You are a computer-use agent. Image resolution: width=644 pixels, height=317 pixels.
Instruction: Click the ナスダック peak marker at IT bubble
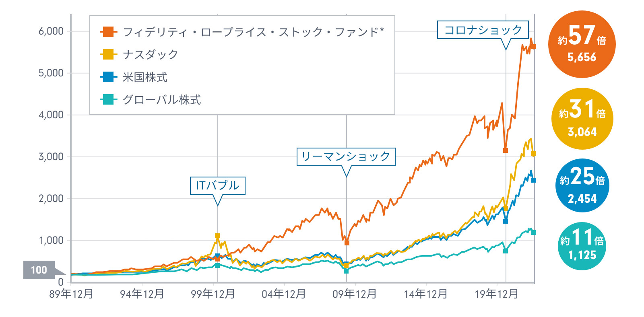coord(217,236)
